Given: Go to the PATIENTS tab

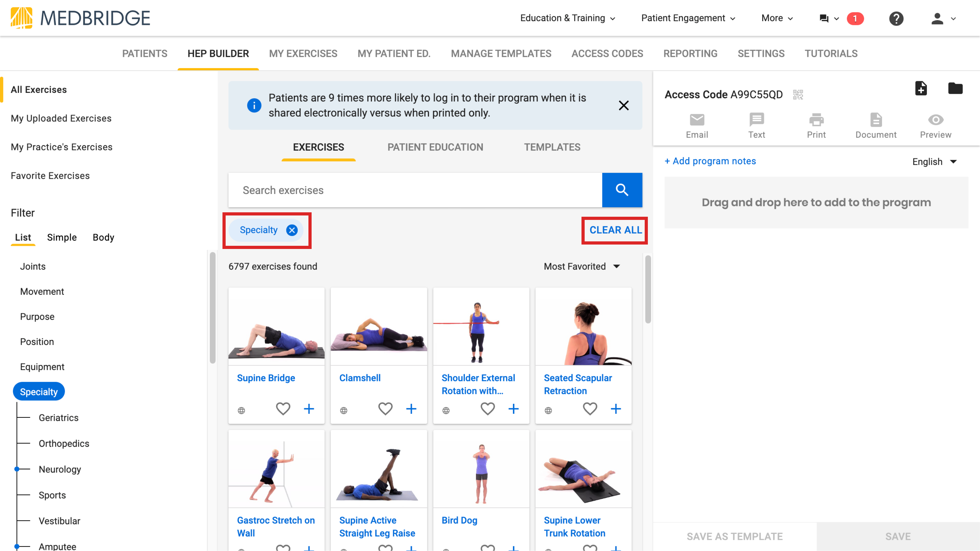Looking at the screenshot, I should click(x=144, y=54).
